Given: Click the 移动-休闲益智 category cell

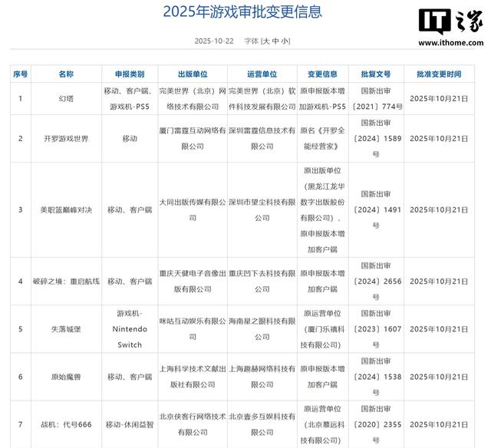Looking at the screenshot, I should (x=130, y=425).
